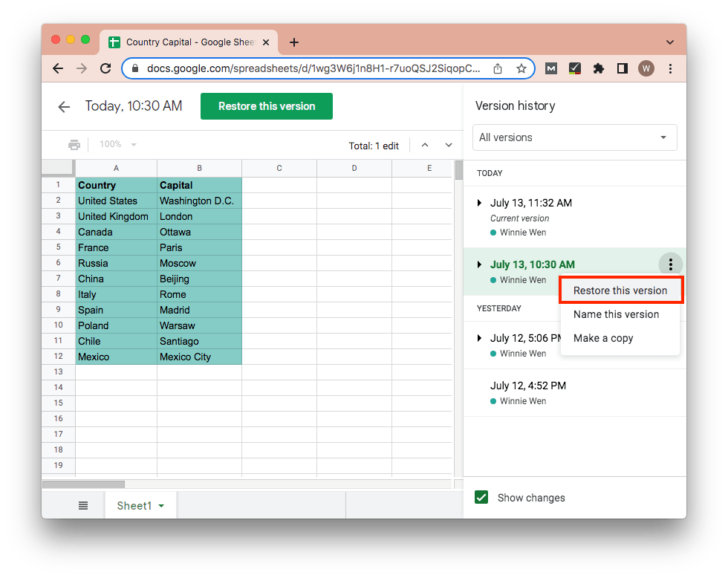This screenshot has width=728, height=578.
Task: Reload the page in browser
Action: (105, 68)
